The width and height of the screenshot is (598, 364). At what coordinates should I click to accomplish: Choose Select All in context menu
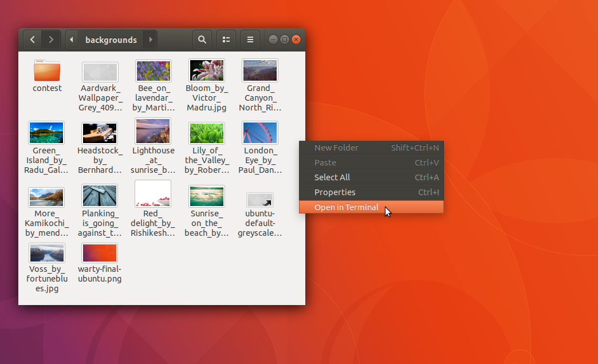[372, 177]
